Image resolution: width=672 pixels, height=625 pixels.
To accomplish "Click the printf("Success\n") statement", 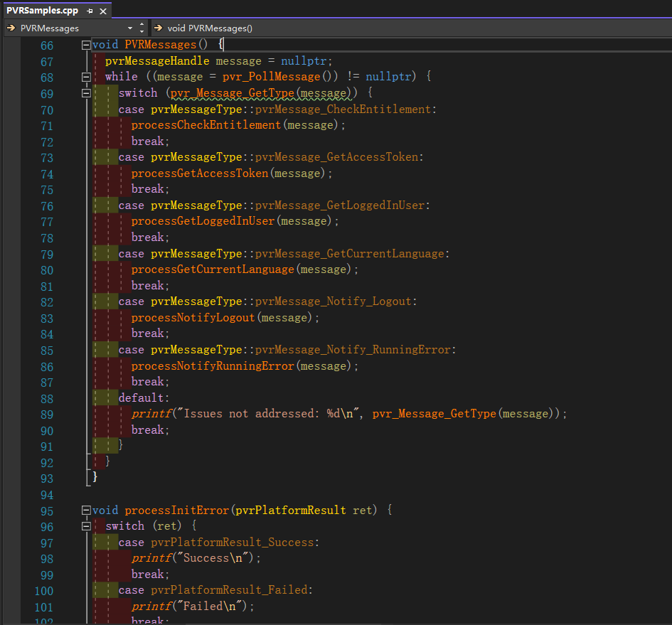I will 196,558.
